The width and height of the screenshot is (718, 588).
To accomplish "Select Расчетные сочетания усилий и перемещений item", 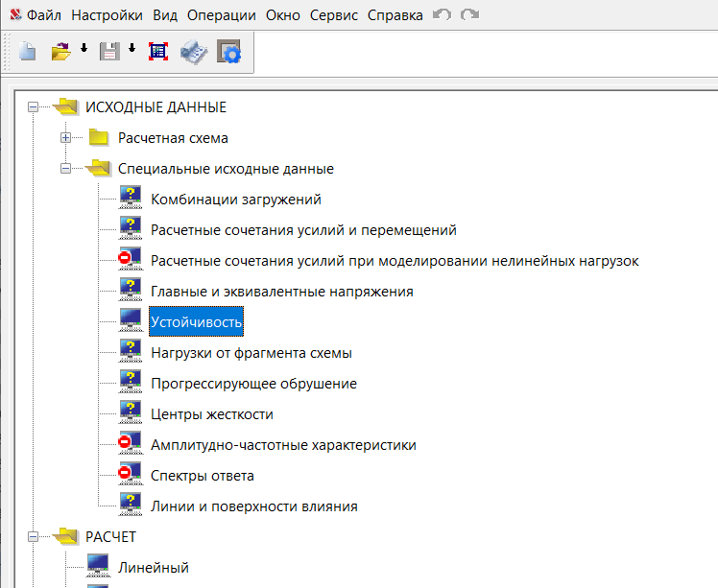I will (x=303, y=230).
